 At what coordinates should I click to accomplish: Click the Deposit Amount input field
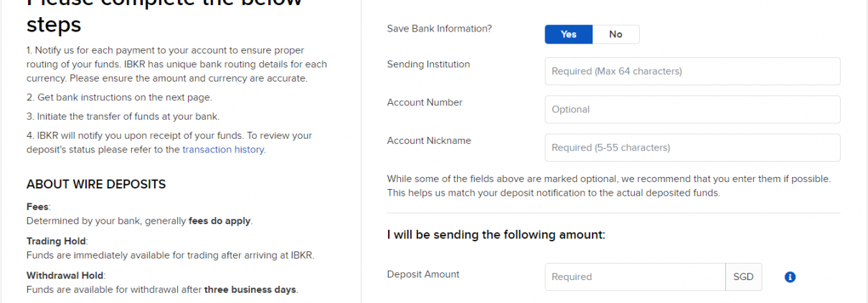(634, 276)
